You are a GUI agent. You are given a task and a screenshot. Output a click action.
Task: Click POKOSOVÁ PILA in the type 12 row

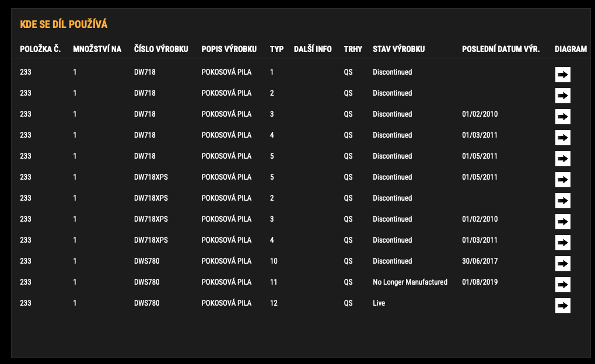[x=226, y=303]
